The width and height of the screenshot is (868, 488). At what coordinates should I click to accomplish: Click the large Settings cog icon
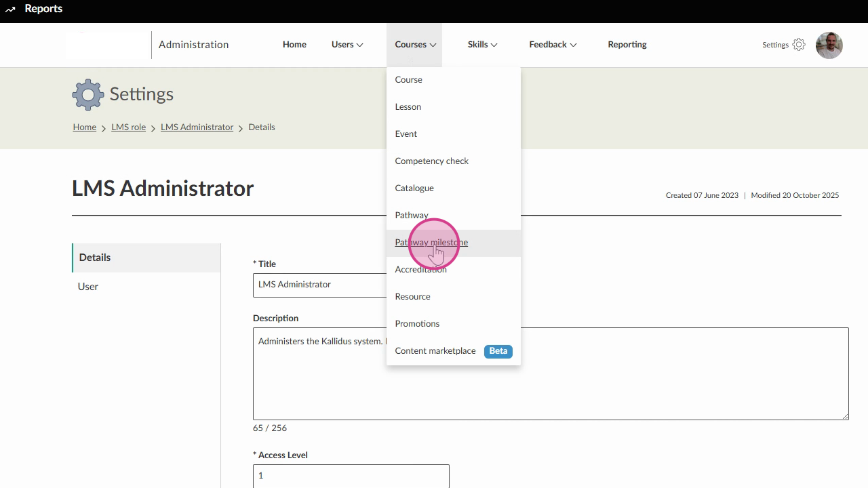[x=88, y=94]
